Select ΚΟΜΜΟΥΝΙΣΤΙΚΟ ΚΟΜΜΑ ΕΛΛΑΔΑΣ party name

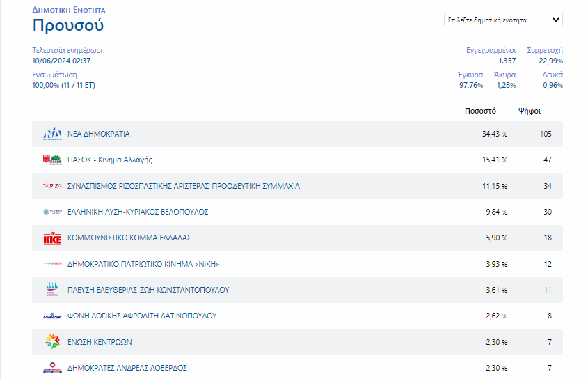129,238
